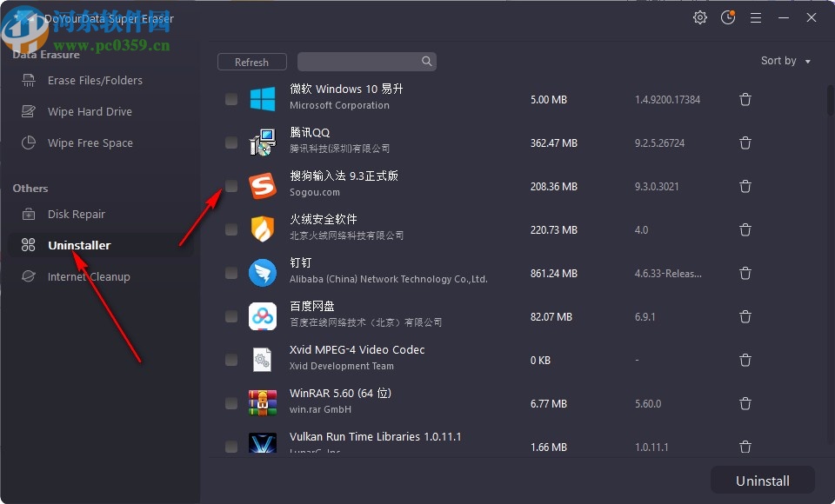Open the settings gear at top right
Viewport: 835px width, 504px height.
[x=700, y=17]
